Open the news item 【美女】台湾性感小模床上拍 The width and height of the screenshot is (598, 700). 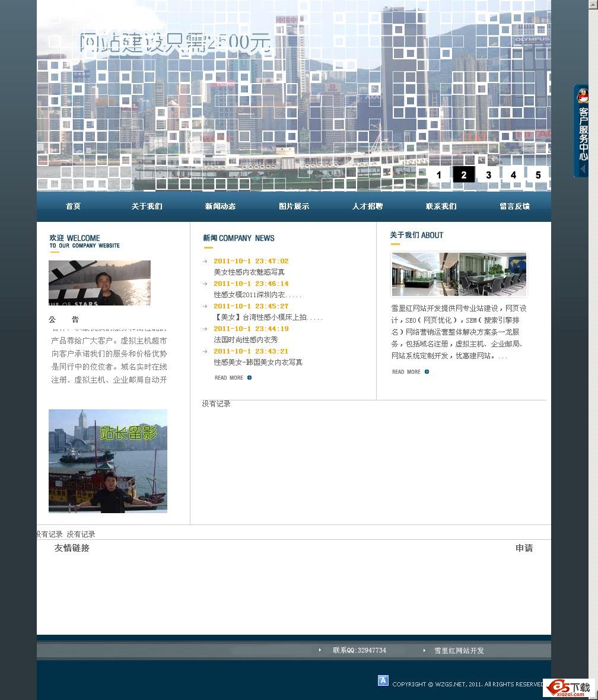(x=268, y=317)
